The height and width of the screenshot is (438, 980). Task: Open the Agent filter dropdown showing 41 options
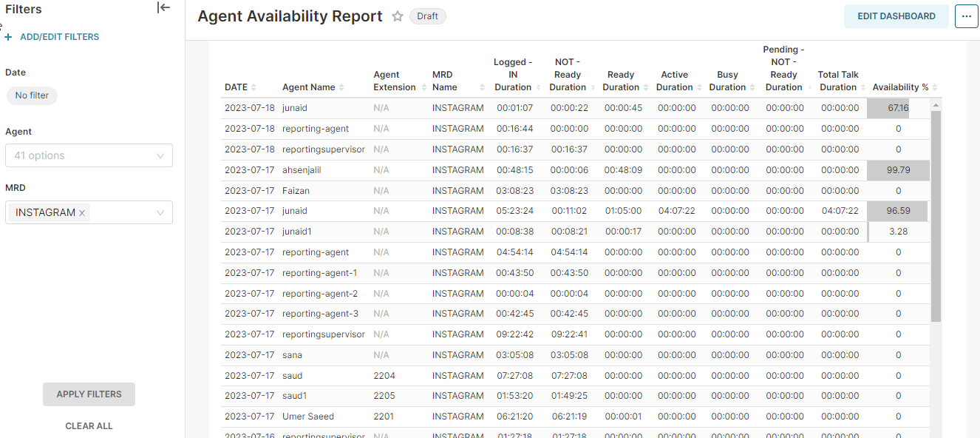(89, 155)
